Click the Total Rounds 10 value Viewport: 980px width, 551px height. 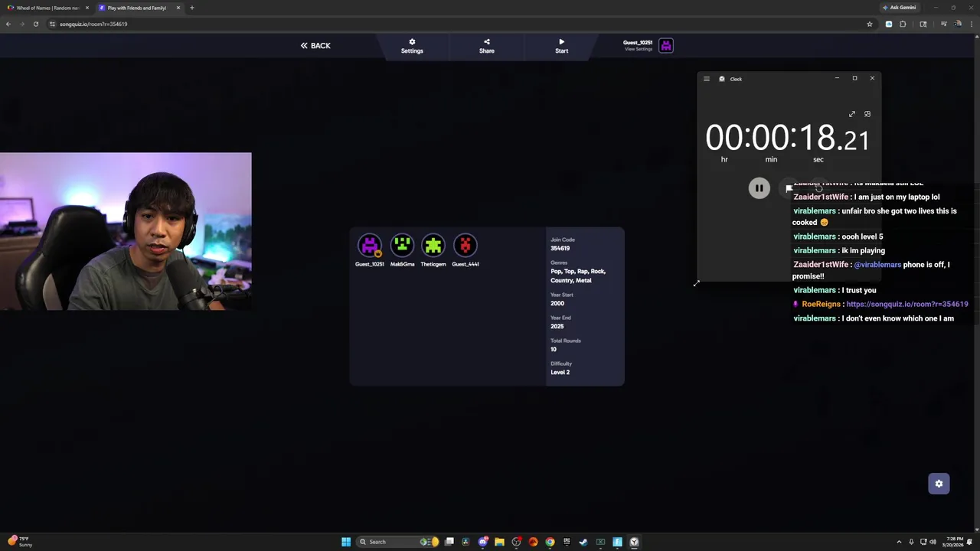[x=554, y=349]
